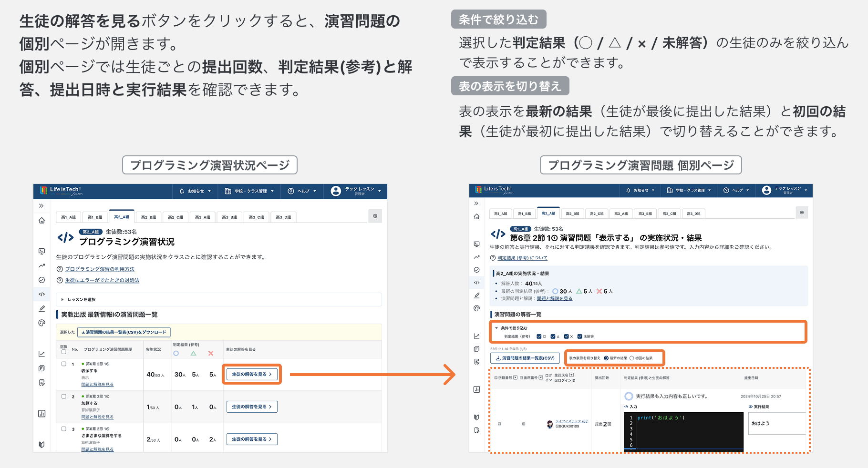The image size is (868, 468).
Task: Select 初回の結果 radio button
Action: coord(631,358)
